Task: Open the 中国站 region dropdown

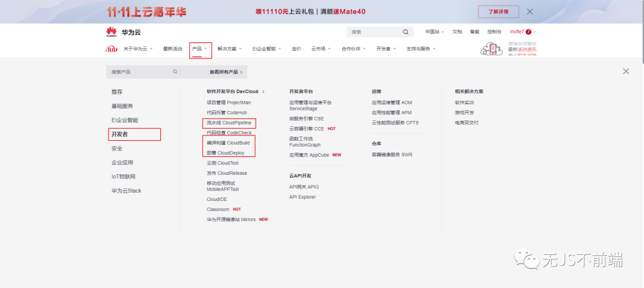Action: (435, 32)
